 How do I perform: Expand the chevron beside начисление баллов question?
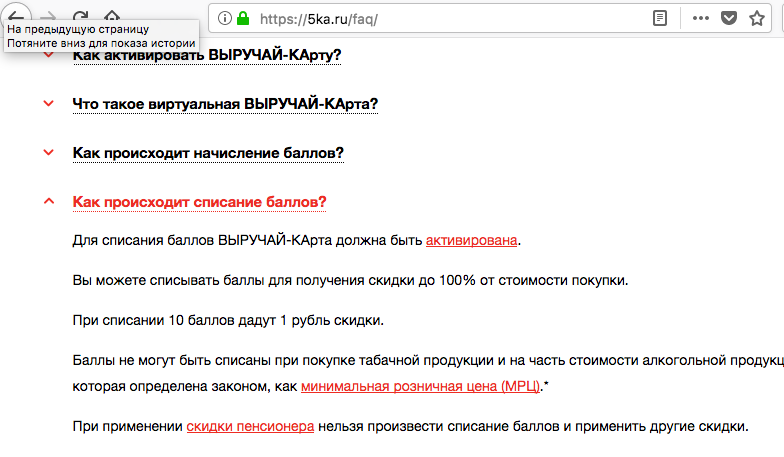48,152
